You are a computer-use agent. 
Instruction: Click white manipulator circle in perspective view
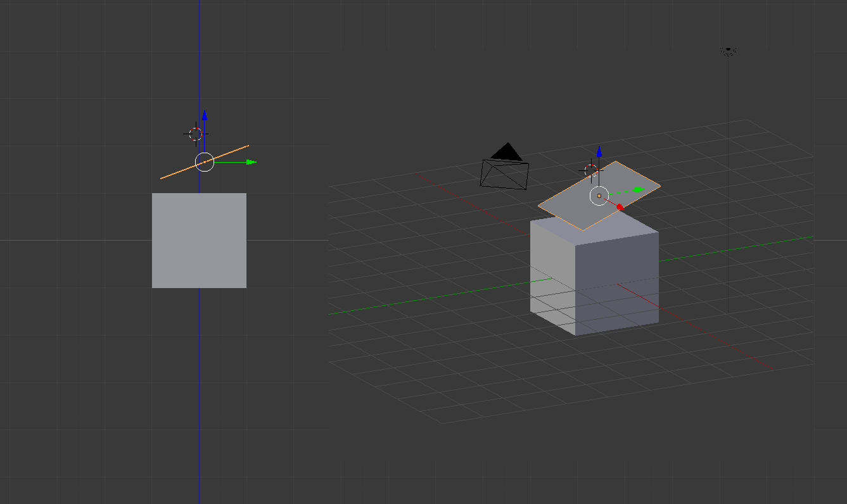[599, 196]
